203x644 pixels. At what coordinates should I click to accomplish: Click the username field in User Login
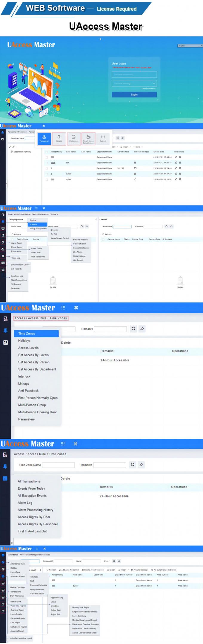pyautogui.click(x=134, y=74)
